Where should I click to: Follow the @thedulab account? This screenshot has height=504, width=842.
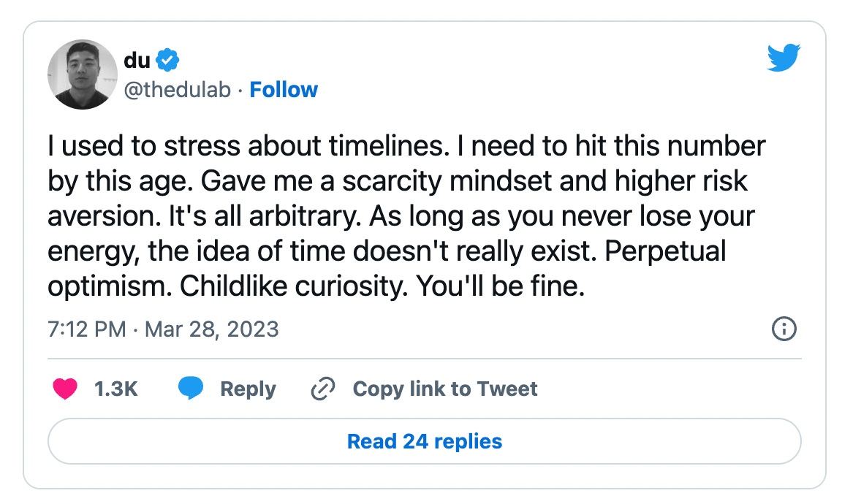point(284,90)
